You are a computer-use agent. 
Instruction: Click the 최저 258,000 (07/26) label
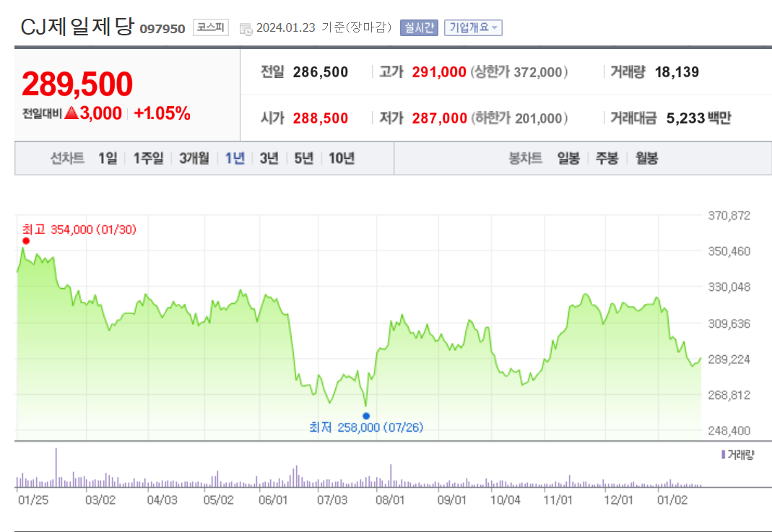366,427
